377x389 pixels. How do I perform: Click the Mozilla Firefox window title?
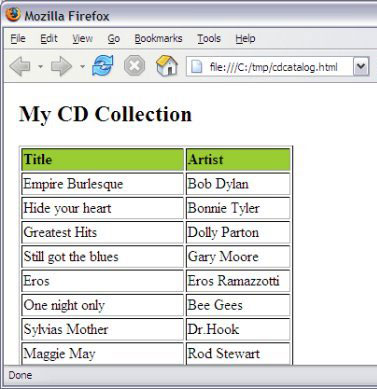67,16
